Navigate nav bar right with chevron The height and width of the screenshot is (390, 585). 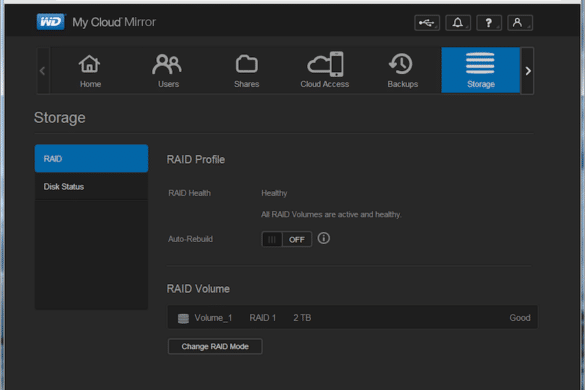click(528, 71)
